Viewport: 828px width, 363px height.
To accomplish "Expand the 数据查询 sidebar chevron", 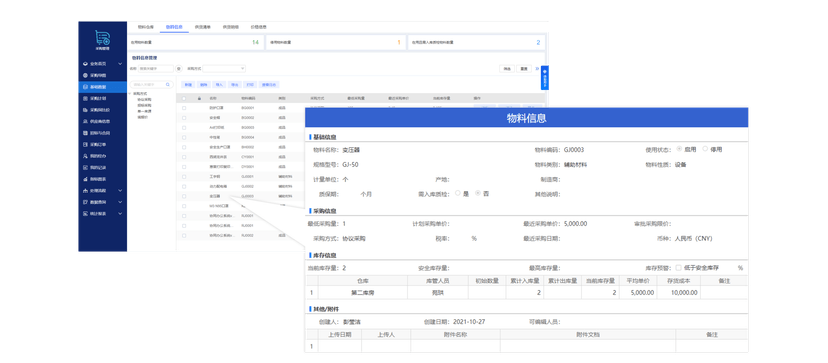I will pos(120,202).
